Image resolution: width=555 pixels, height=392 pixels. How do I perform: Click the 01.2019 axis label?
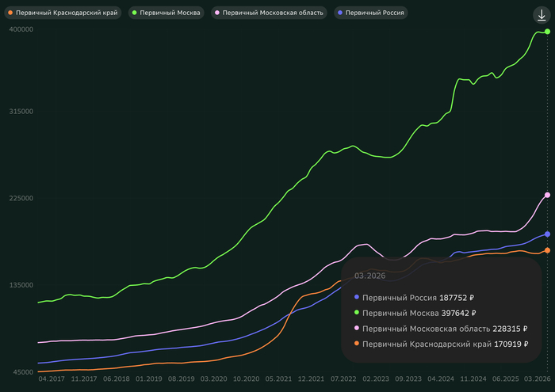(149, 379)
